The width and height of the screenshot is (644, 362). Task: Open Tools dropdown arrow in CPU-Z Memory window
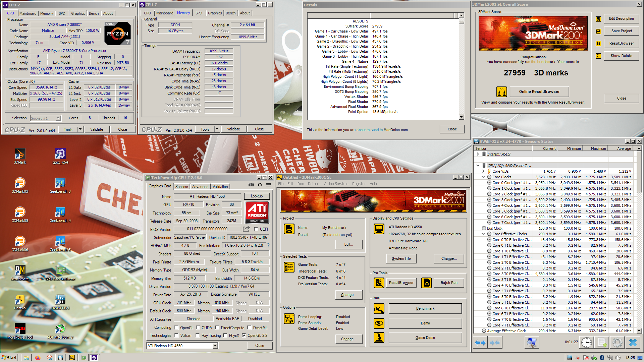pyautogui.click(x=217, y=129)
